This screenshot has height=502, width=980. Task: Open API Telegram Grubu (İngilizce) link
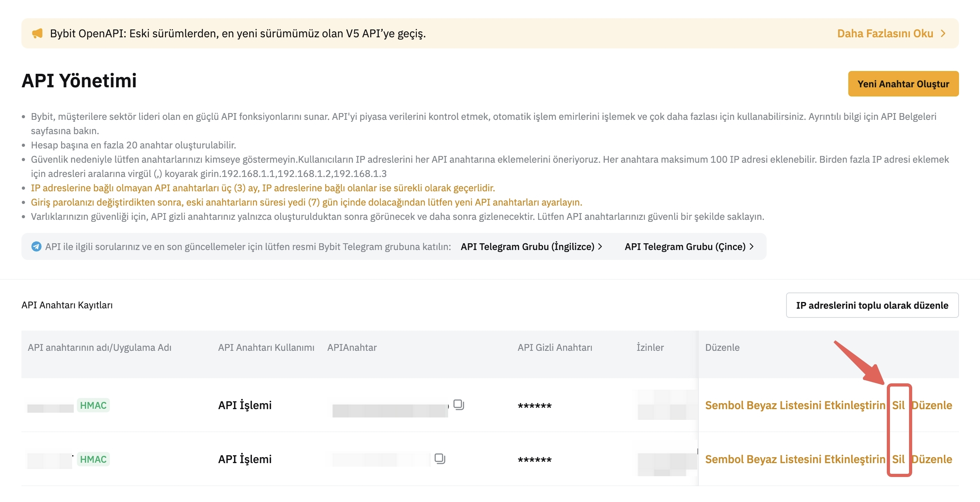(x=531, y=246)
